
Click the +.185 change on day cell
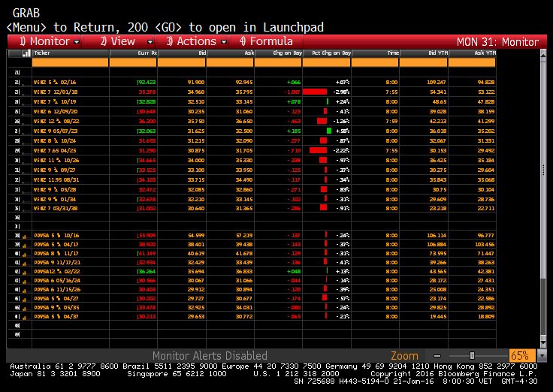(x=294, y=131)
